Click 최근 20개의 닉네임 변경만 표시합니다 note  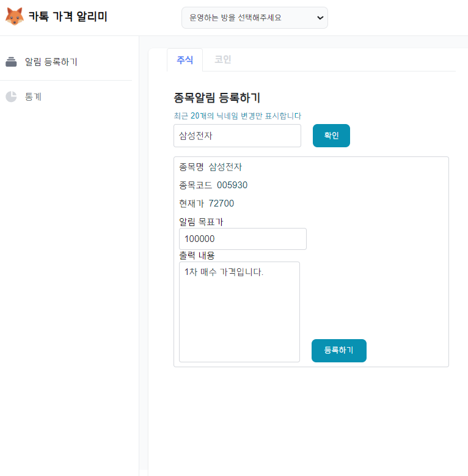(x=237, y=115)
